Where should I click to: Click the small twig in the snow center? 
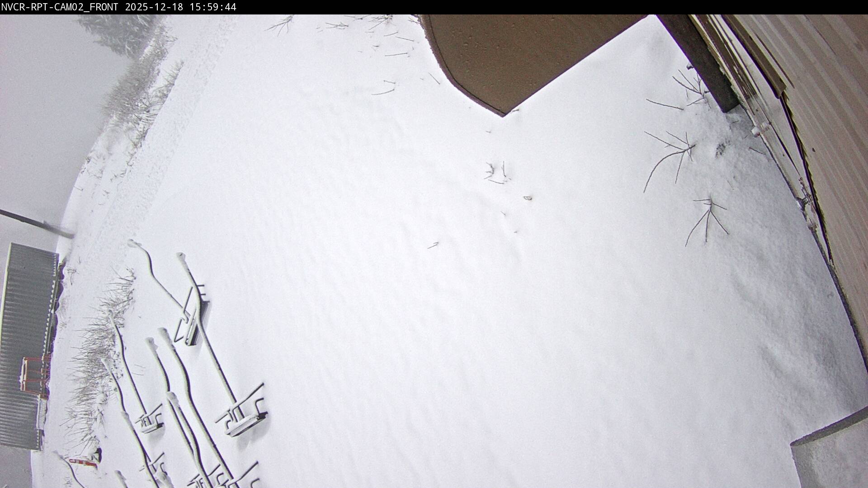[497, 172]
